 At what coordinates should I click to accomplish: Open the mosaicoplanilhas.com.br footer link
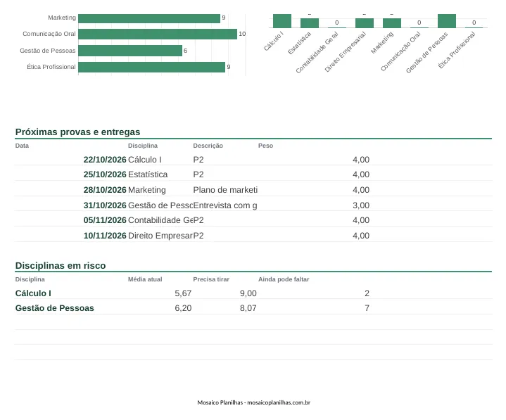point(279,402)
